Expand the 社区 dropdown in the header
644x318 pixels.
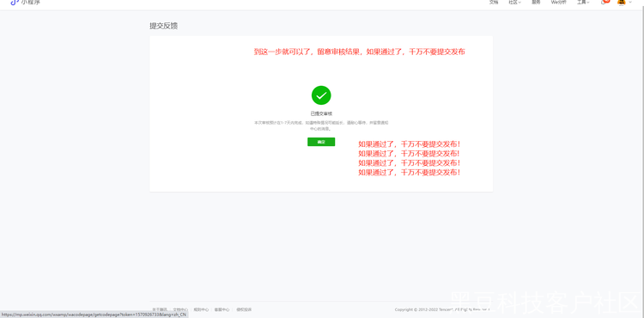(x=514, y=2)
